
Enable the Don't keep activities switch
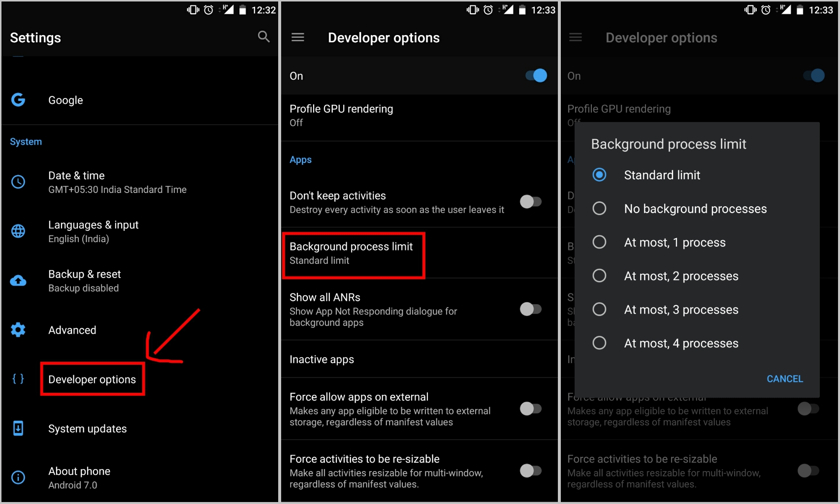click(531, 202)
